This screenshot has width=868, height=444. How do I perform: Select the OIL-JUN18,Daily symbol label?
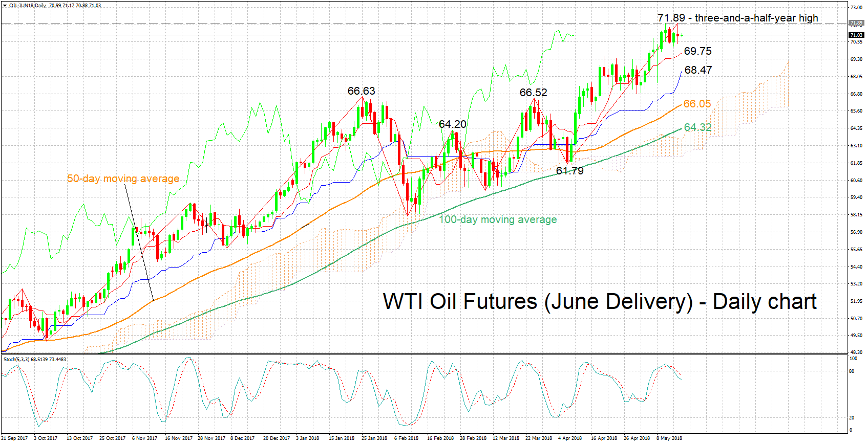pos(27,6)
